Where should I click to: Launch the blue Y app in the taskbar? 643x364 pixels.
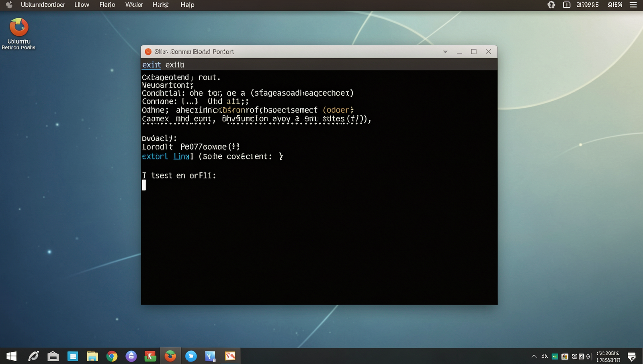[210, 356]
